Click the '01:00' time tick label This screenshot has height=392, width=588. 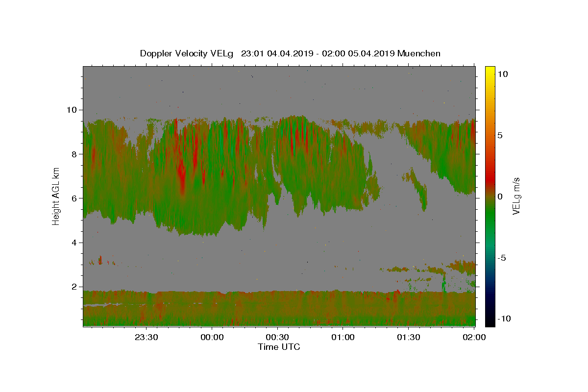tap(343, 338)
